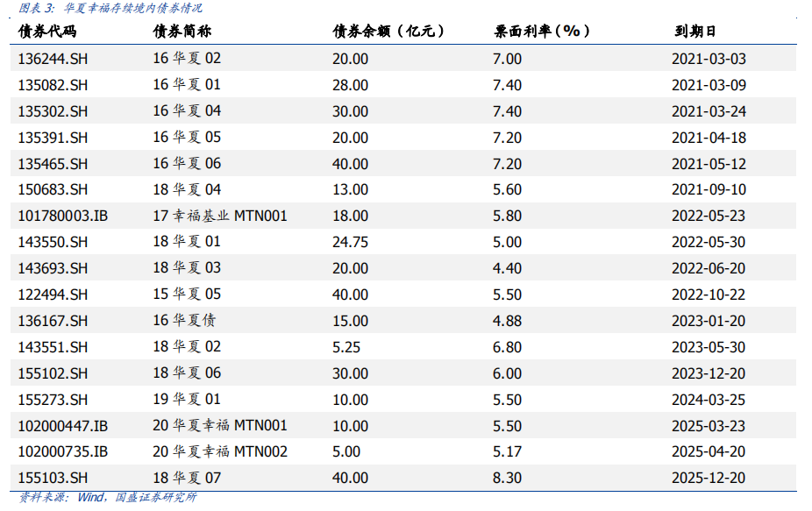
Task: Select bond code 143550.SH
Action: pyautogui.click(x=53, y=242)
